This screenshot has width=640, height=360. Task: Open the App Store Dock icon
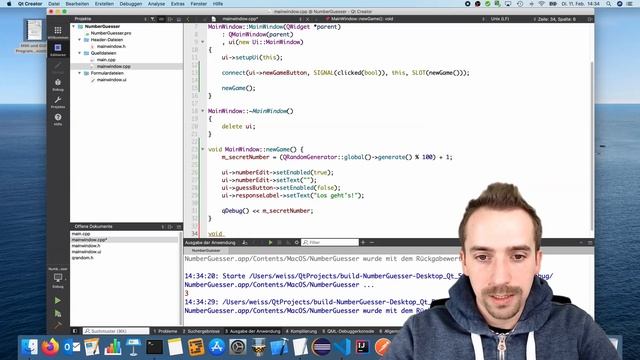pyautogui.click(x=217, y=347)
